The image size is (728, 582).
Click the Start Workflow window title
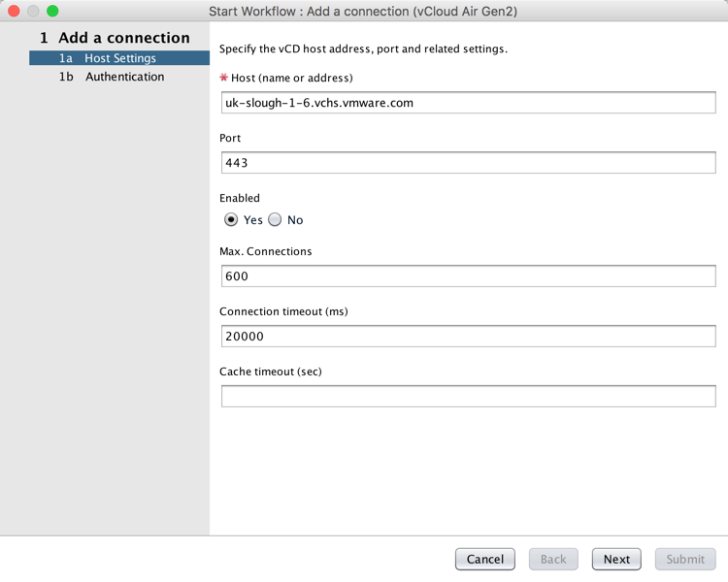coord(363,11)
